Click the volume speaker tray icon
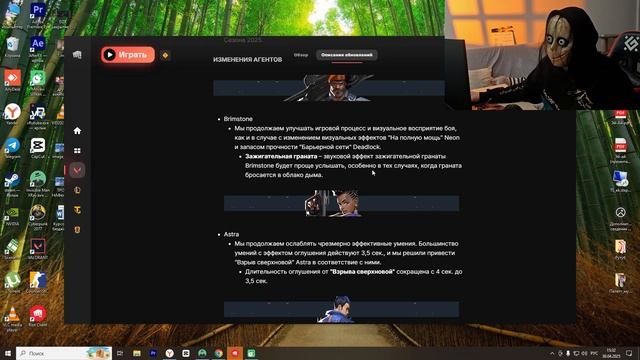Screen dimensions: 640x360 click(x=584, y=353)
